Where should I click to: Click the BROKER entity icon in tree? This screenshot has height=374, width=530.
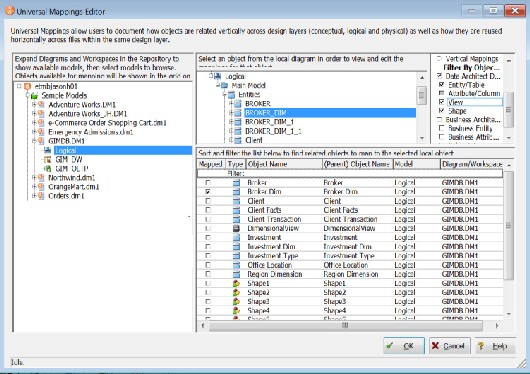tap(238, 103)
